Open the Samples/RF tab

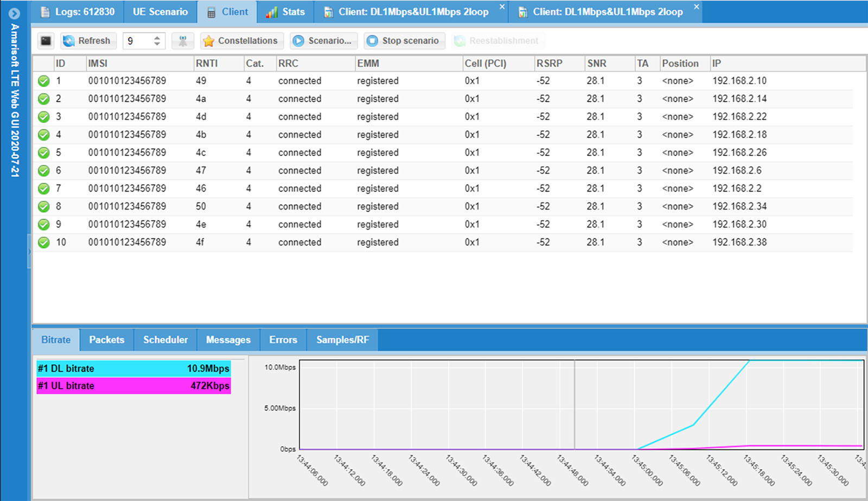[342, 340]
